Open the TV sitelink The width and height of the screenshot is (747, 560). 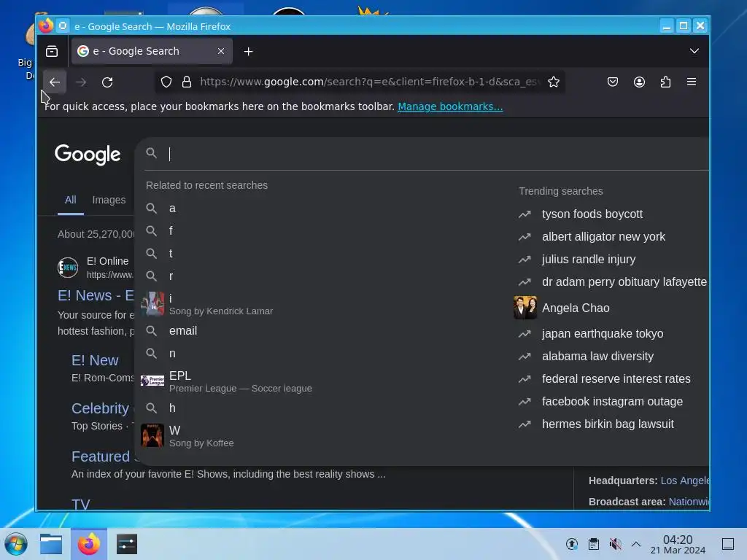tap(80, 505)
